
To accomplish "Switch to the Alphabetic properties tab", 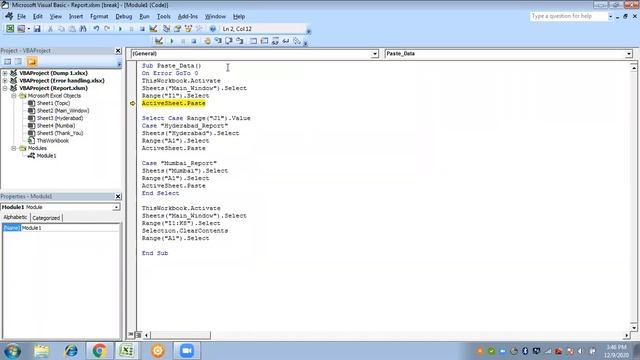I will [x=16, y=218].
